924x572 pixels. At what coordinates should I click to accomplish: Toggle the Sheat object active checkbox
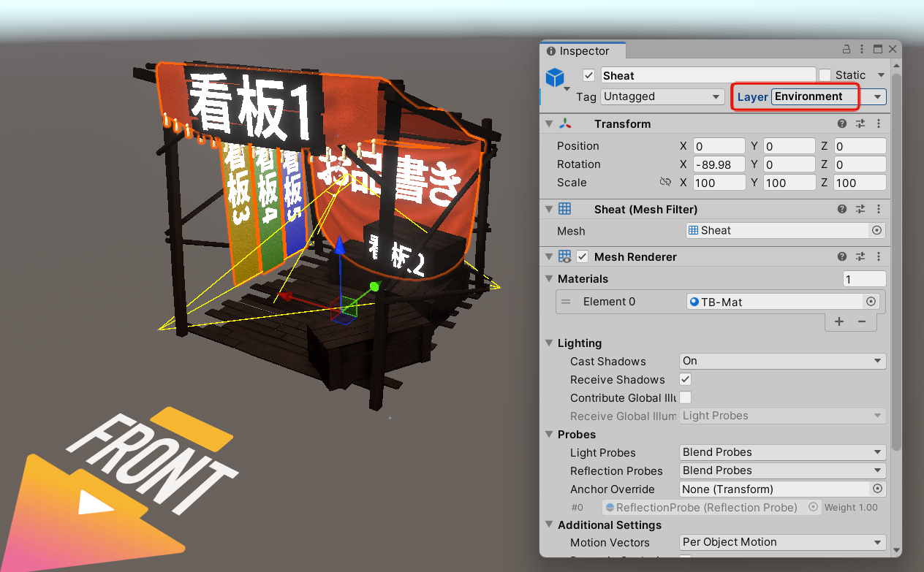[588, 75]
